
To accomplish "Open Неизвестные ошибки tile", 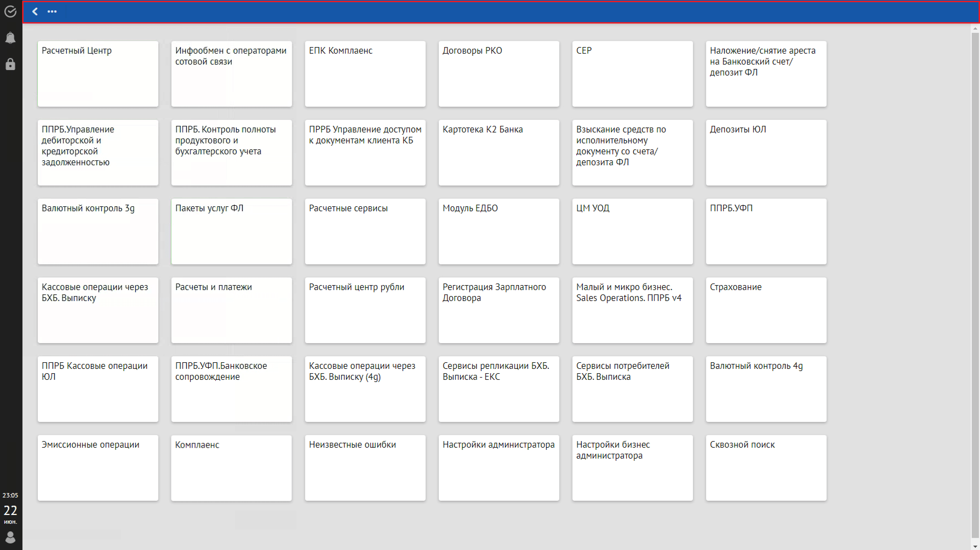I will tap(365, 468).
